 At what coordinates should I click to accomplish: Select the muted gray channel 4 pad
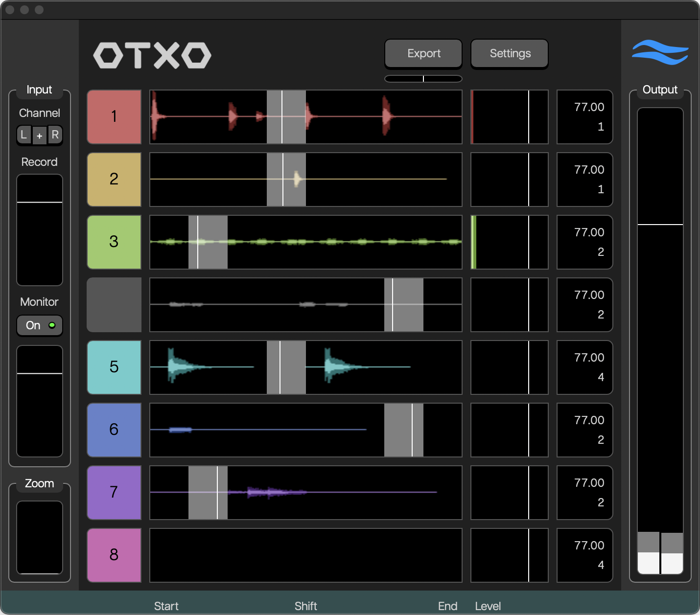click(114, 305)
